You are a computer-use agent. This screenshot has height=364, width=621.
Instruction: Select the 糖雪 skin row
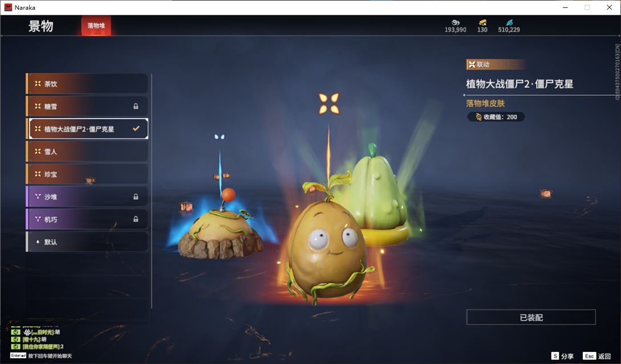tap(87, 107)
